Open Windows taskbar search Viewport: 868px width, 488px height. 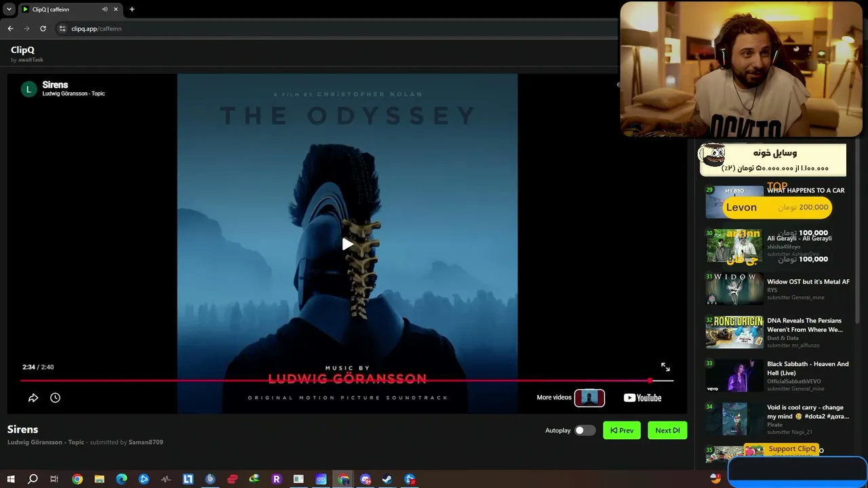tap(33, 479)
